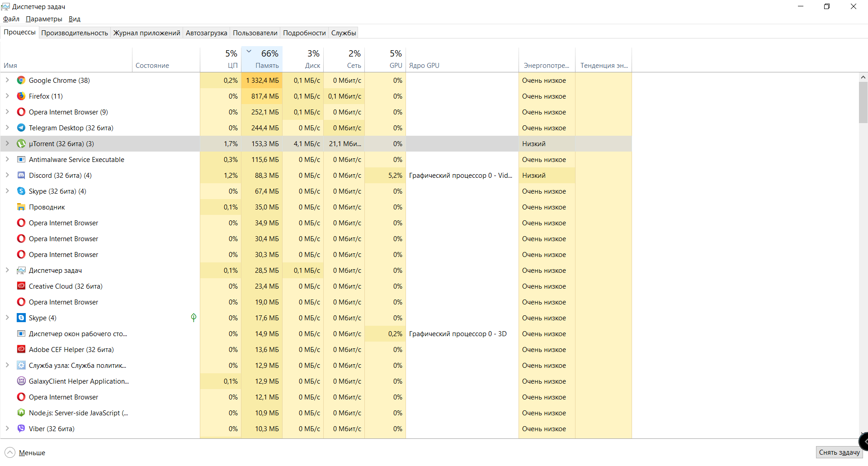Screen dimensions: 868x466
Task: Click the Discord app icon
Action: tap(21, 176)
